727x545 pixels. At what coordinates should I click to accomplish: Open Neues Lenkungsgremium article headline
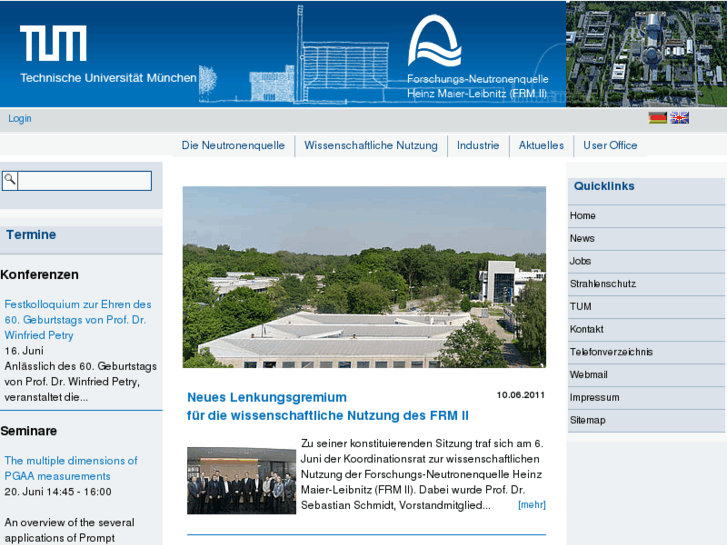[327, 406]
